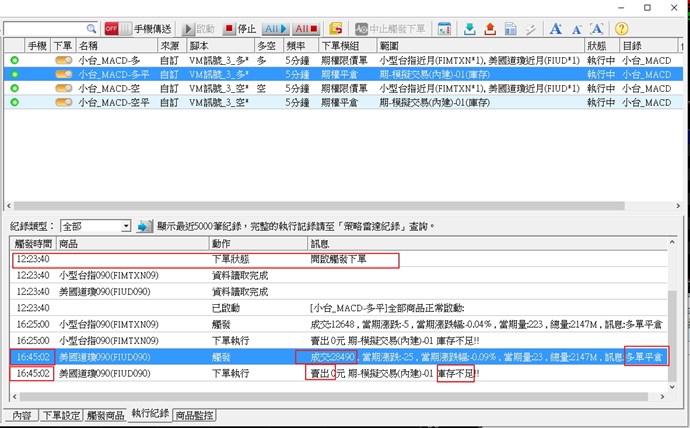The width and height of the screenshot is (690, 428).
Task: Click the blue arrow icon beside record type
Action: click(143, 226)
